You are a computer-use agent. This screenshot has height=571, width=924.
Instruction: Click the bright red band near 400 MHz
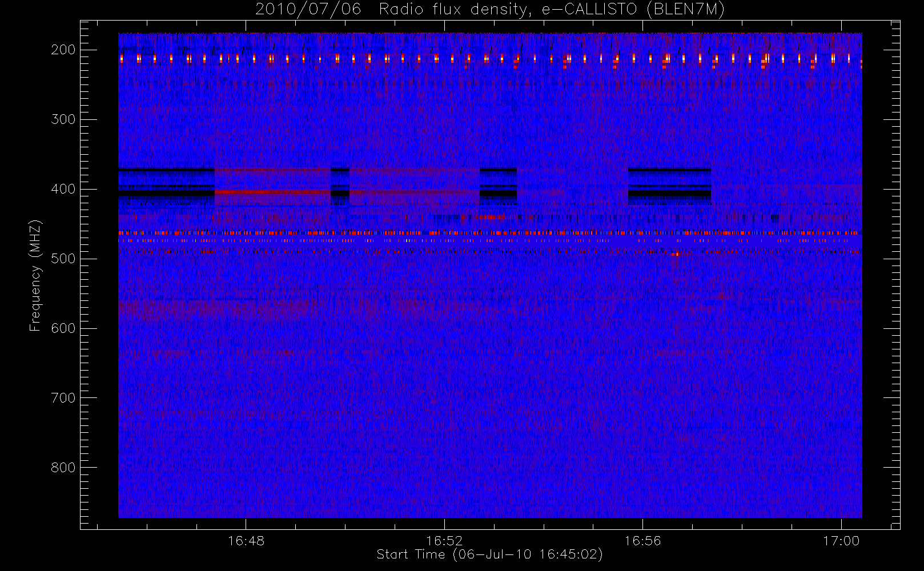(x=273, y=192)
